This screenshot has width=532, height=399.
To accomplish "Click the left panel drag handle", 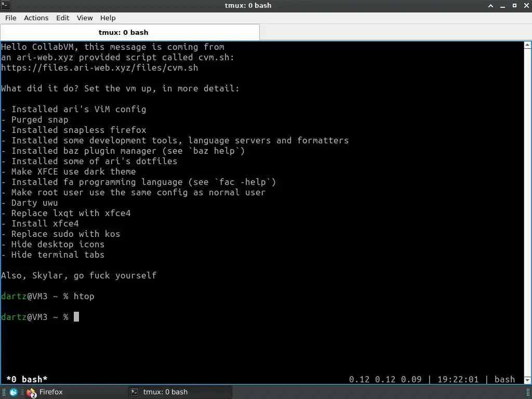I will coord(4,392).
